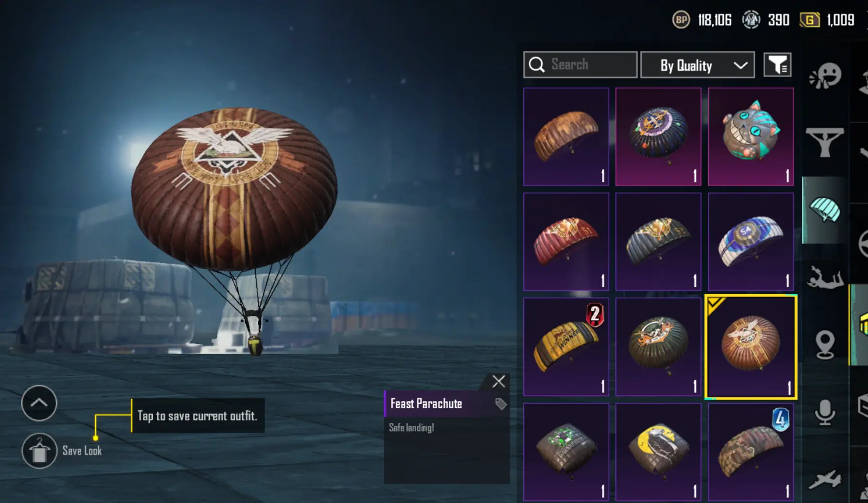This screenshot has height=503, width=868.
Task: Select the camo parachute with badge 4
Action: [x=751, y=452]
